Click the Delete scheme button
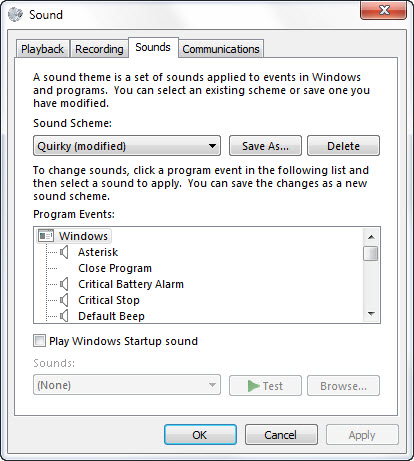414x461 pixels. (343, 146)
